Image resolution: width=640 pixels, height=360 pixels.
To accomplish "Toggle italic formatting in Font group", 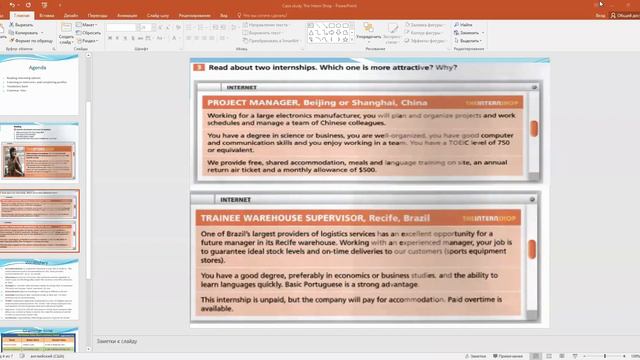I will tap(118, 38).
